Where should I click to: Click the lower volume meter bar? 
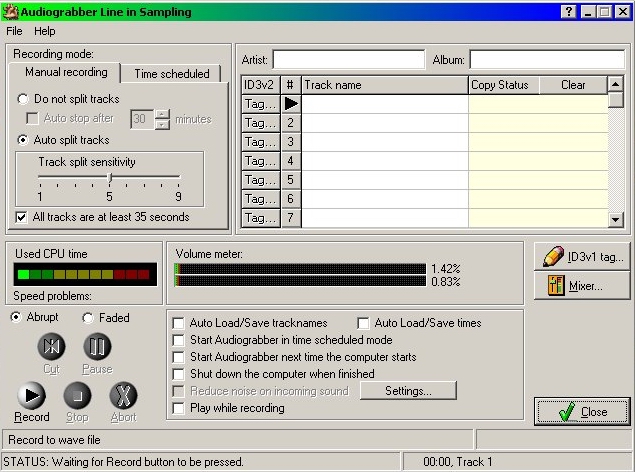pos(300,281)
